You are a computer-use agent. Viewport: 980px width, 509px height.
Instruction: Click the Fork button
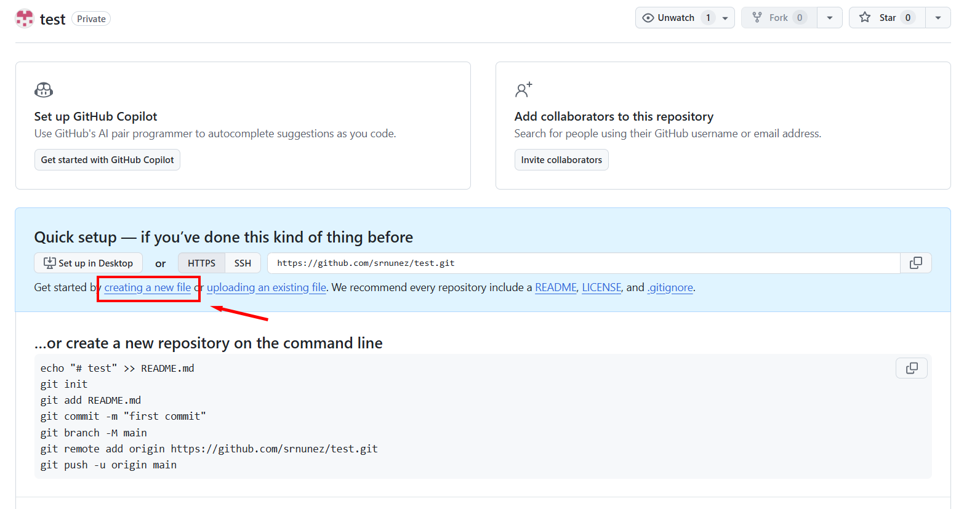[x=779, y=18]
